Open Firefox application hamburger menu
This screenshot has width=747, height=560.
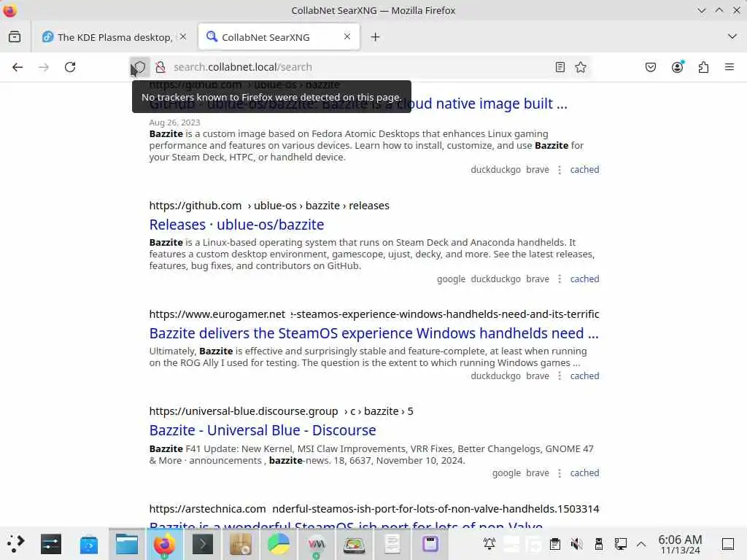tap(729, 67)
